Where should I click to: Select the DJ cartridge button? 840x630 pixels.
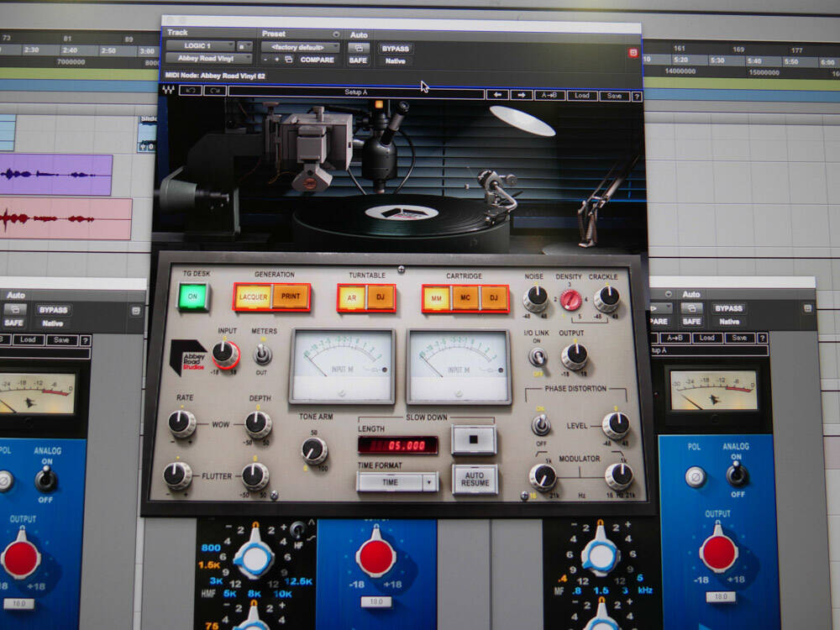click(493, 298)
